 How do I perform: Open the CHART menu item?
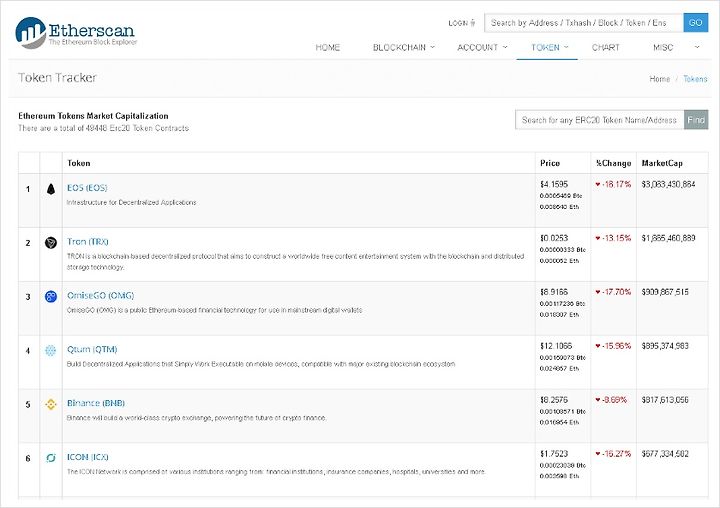[606, 47]
